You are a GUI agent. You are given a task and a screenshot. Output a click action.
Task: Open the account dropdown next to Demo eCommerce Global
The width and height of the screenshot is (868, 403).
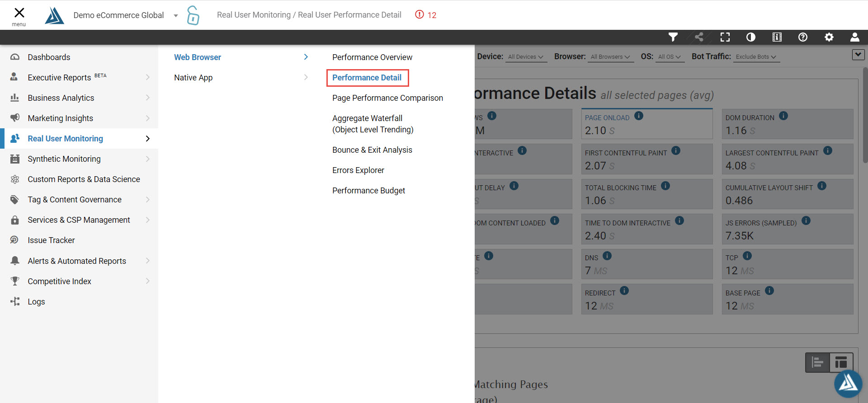[176, 15]
